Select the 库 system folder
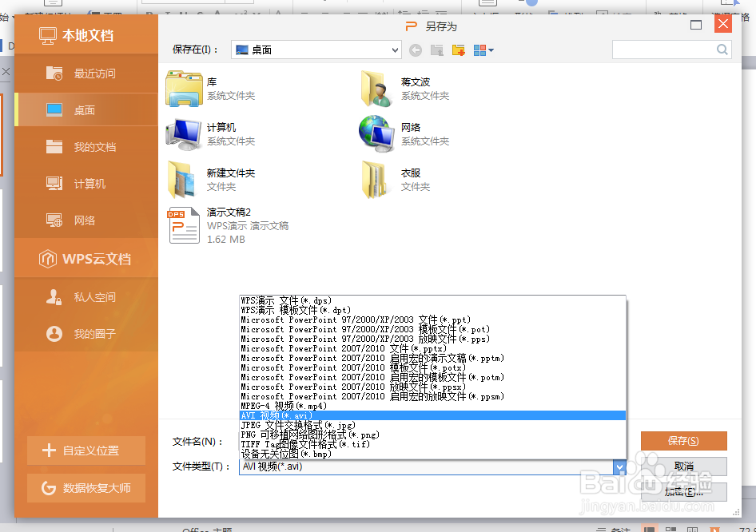Viewport: 756px width, 532px height. (x=211, y=89)
